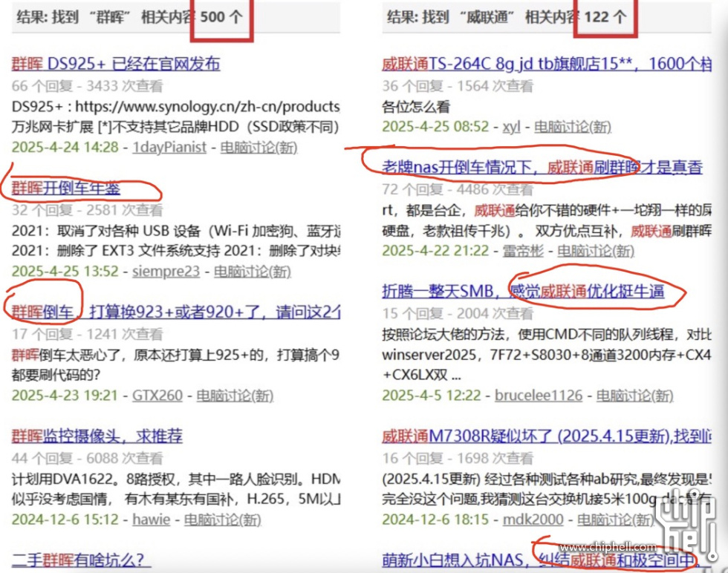Click the text '44 个回复 - 6088 次查看'
The height and width of the screenshot is (573, 728).
coord(88,458)
